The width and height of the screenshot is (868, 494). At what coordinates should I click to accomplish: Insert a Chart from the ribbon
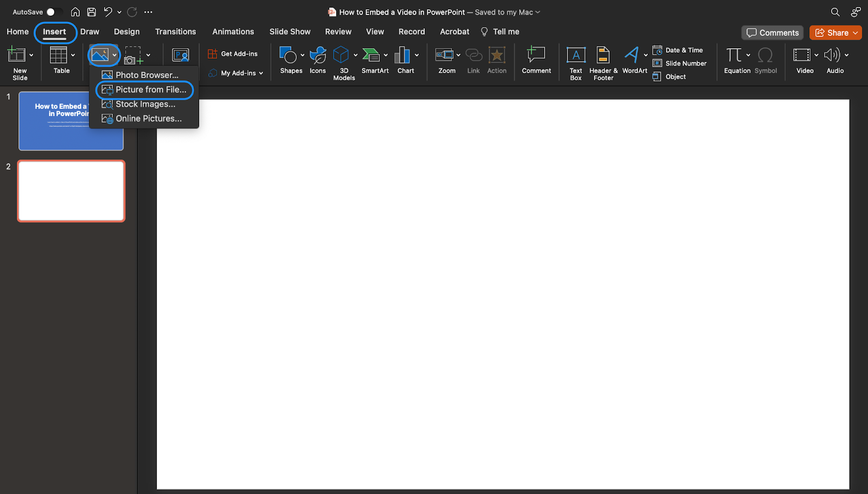[403, 61]
